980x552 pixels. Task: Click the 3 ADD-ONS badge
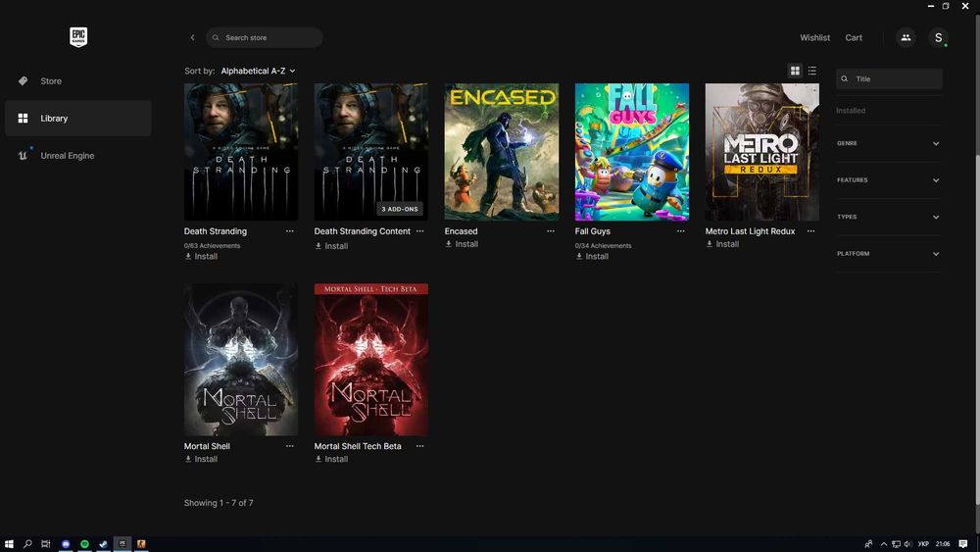(400, 209)
